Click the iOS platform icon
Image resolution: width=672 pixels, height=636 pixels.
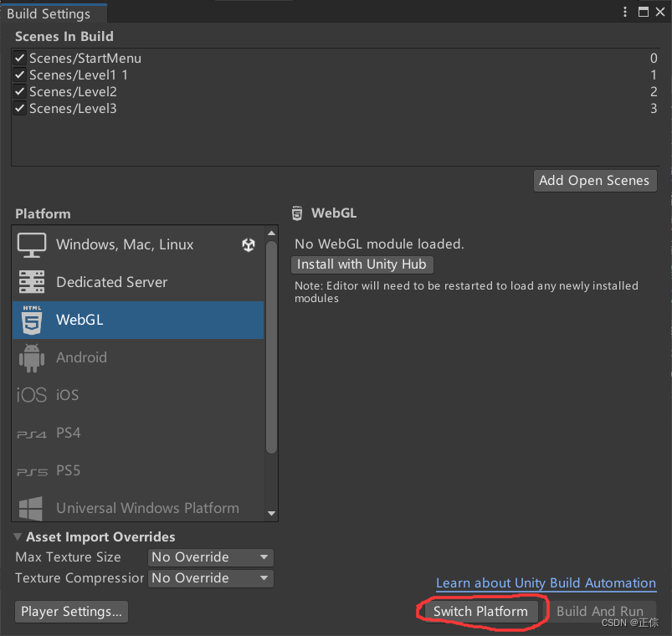click(32, 395)
